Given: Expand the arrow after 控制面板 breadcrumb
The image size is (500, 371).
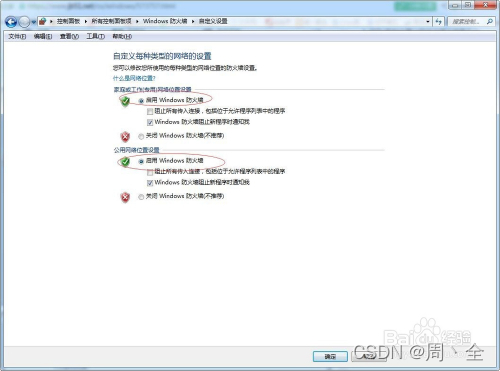Looking at the screenshot, I should coord(86,21).
